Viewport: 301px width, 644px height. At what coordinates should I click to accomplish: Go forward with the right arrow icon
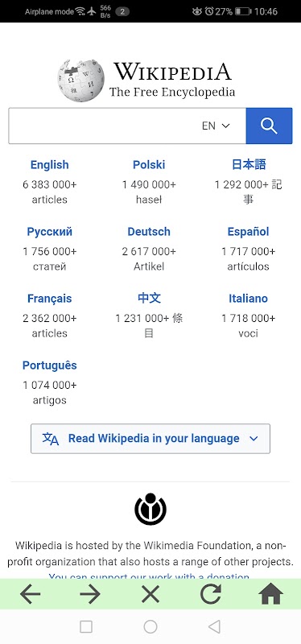tap(90, 594)
